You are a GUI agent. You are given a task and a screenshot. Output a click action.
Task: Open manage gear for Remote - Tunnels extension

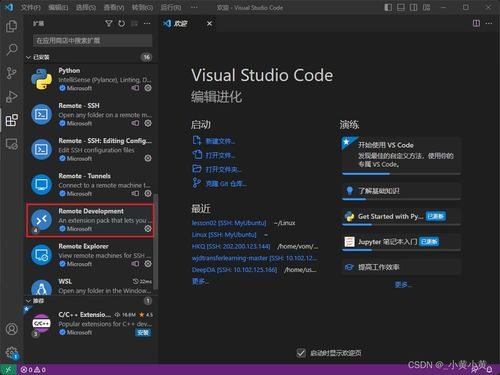[x=148, y=193]
